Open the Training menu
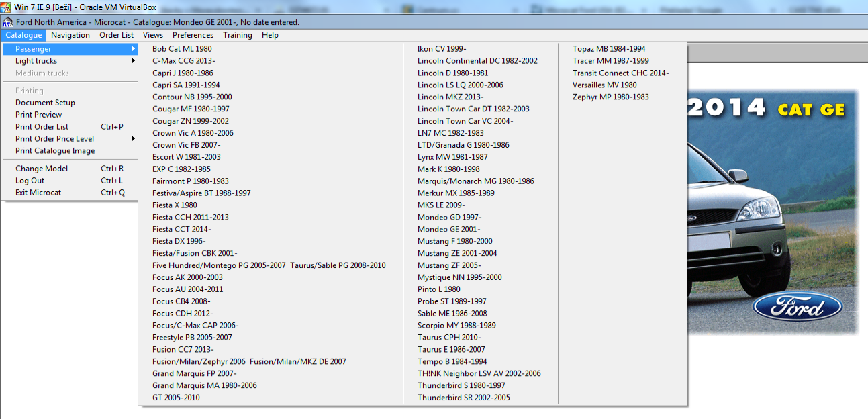 (237, 35)
